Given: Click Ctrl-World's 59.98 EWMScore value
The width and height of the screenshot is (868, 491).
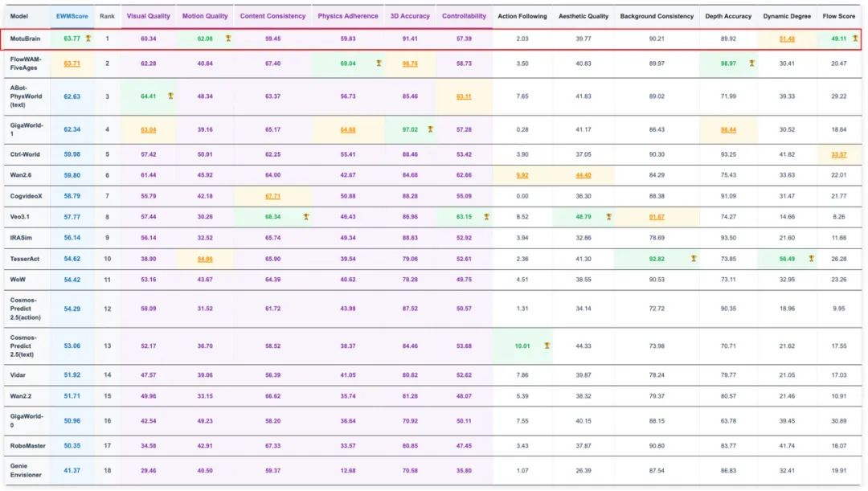Looking at the screenshot, I should [x=72, y=154].
